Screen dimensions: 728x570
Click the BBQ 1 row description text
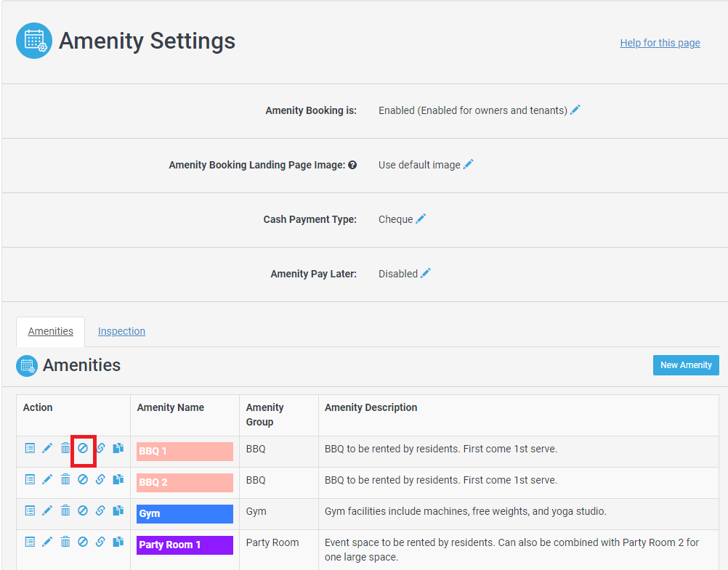click(x=440, y=449)
